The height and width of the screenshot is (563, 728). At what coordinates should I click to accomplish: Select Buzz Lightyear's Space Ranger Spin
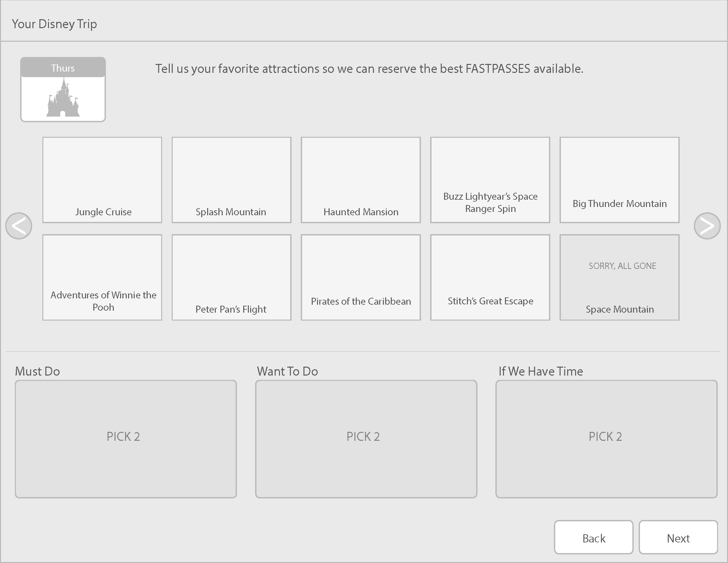point(490,180)
